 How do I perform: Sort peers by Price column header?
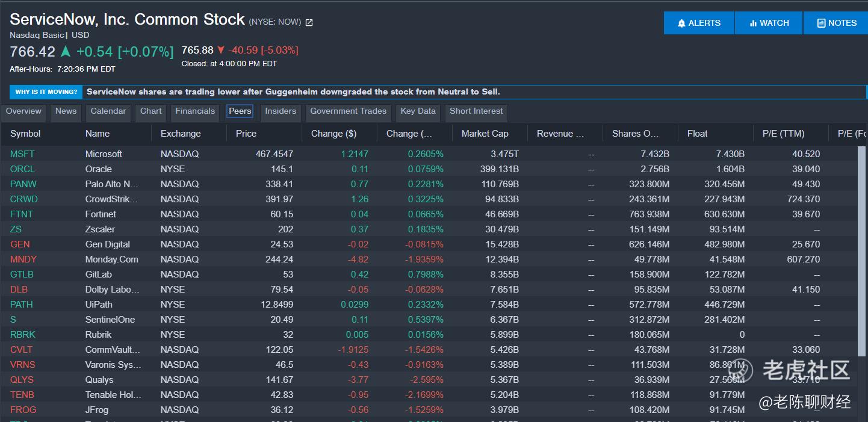point(246,134)
